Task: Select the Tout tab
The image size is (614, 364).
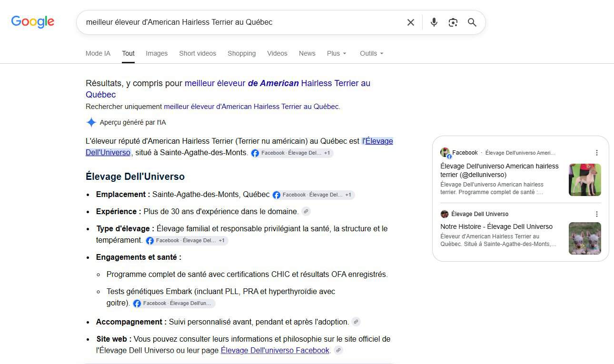Action: (x=128, y=53)
